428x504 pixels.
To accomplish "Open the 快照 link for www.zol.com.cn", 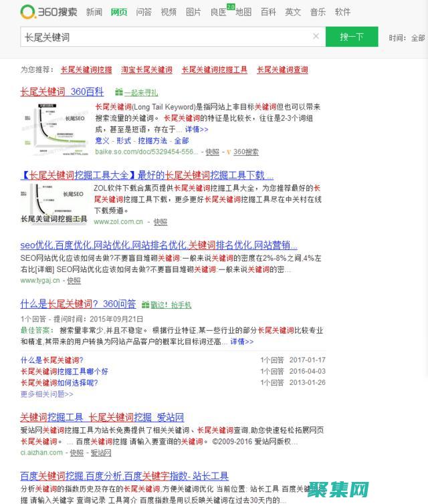I will click(160, 222).
